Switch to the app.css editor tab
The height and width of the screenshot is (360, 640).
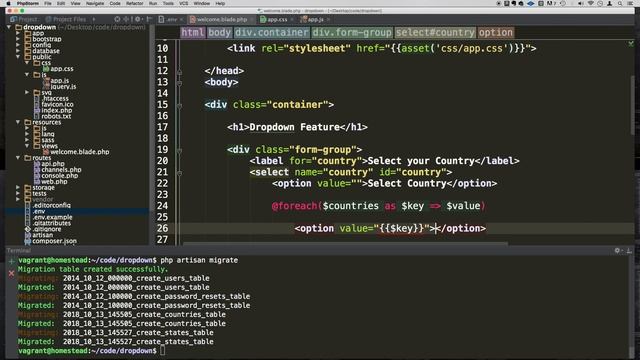click(x=277, y=19)
